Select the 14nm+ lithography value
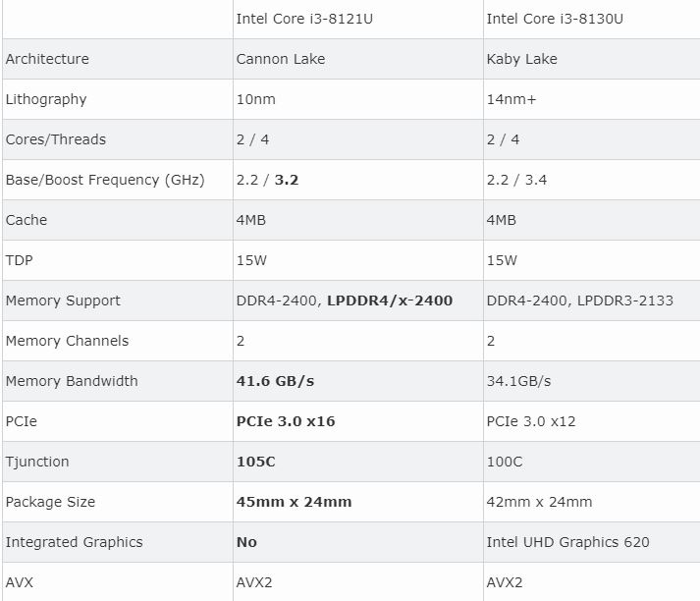Screen dimensions: 700x601 coord(512,99)
